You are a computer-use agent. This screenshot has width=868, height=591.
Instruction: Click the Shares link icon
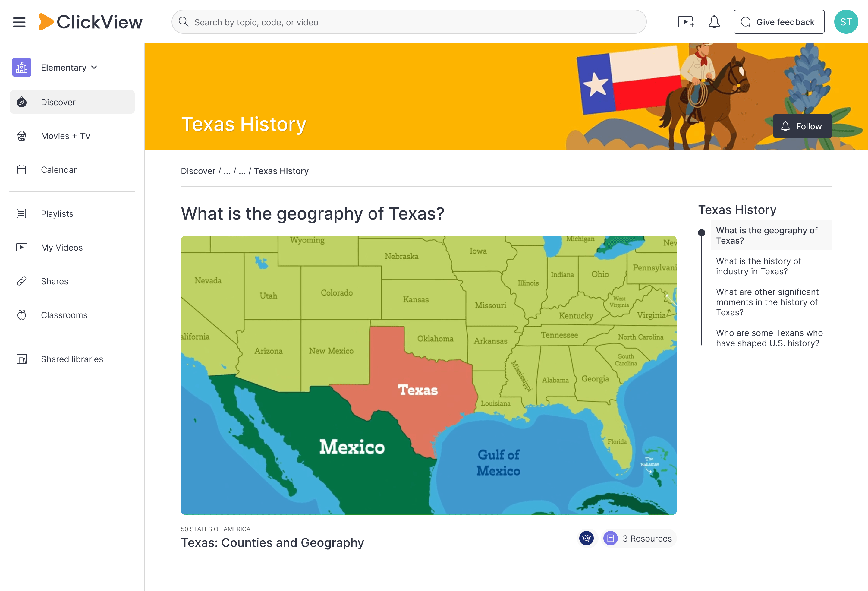(22, 281)
